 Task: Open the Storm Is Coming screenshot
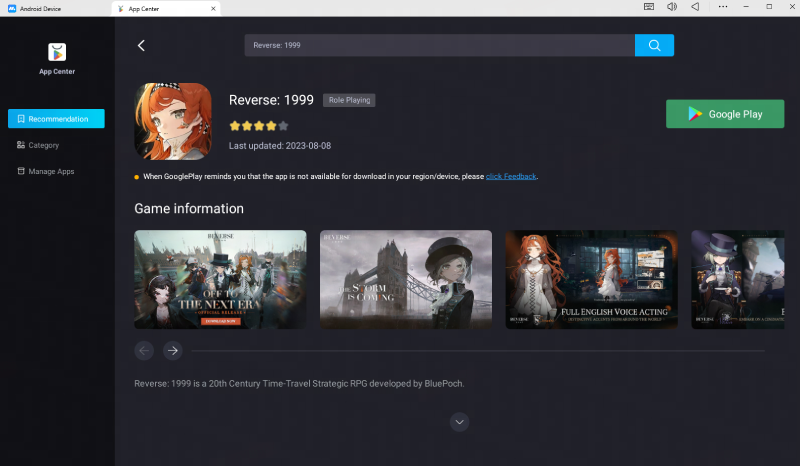click(x=406, y=279)
